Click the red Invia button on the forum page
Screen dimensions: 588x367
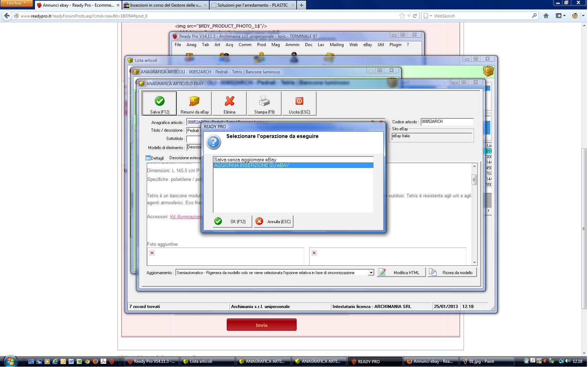pos(262,325)
